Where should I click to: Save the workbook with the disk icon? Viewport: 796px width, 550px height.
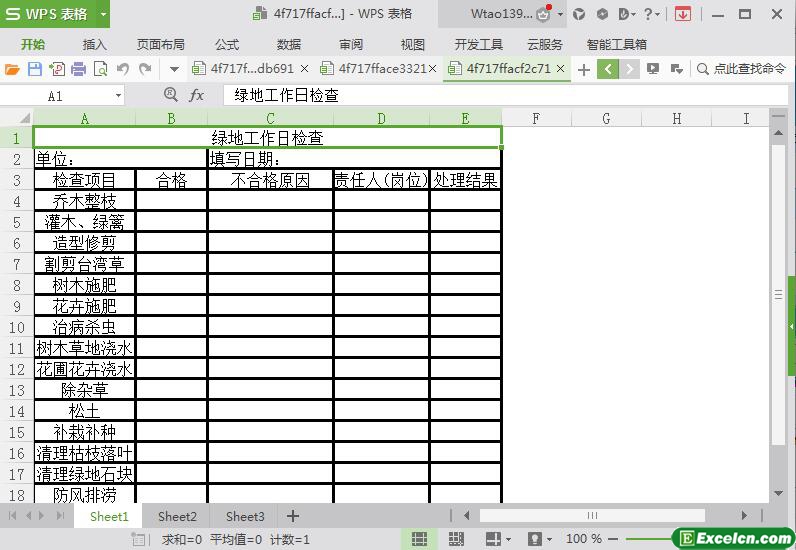[35, 69]
